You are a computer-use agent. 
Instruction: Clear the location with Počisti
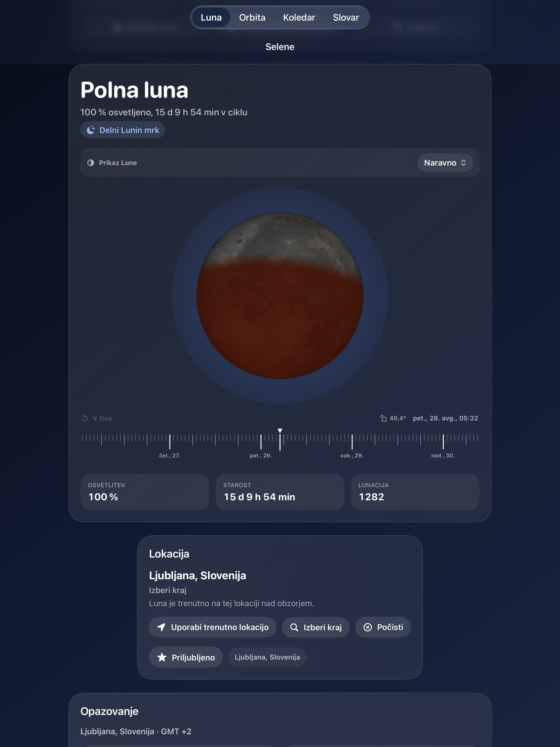[383, 627]
